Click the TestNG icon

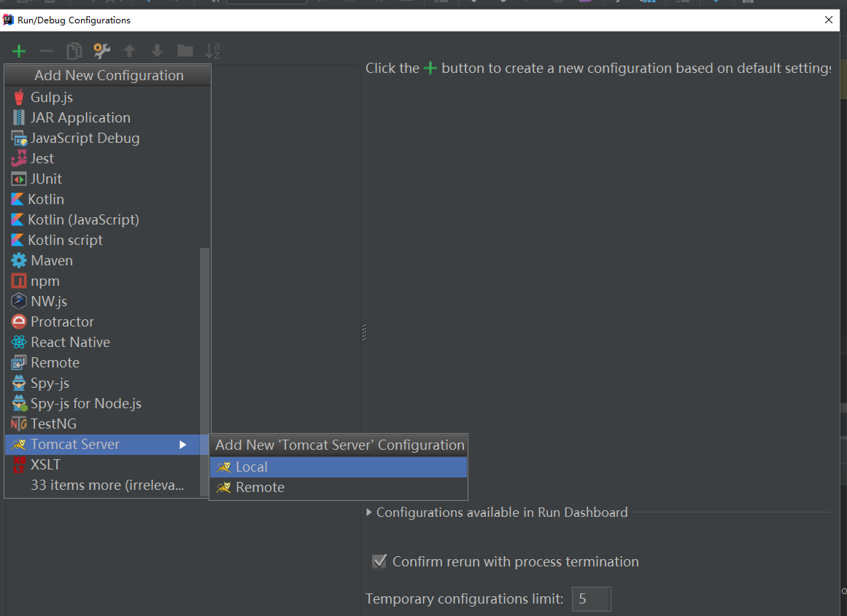point(19,424)
